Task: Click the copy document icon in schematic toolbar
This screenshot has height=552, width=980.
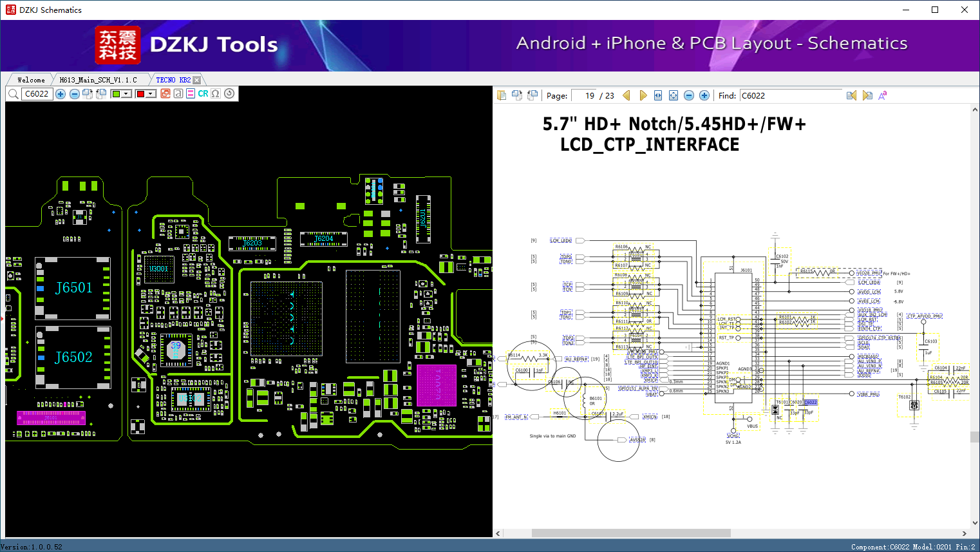Action: (502, 95)
